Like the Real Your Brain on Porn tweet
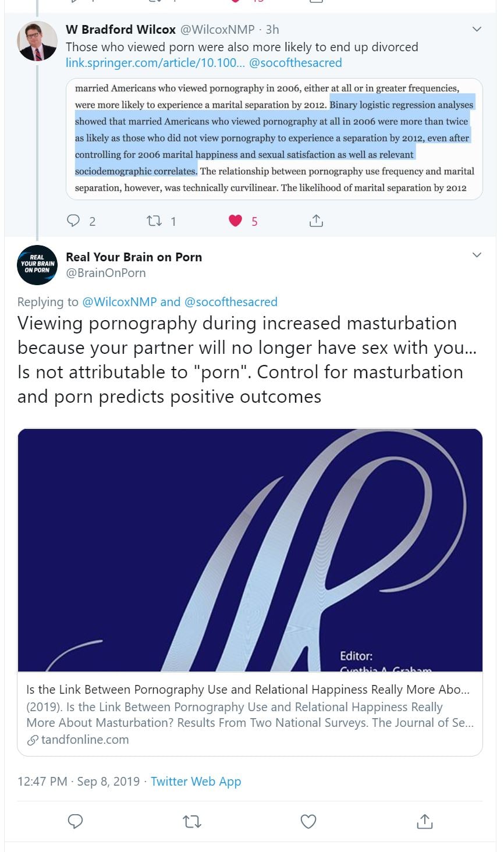Screen dimensions: 504x852 [308, 821]
